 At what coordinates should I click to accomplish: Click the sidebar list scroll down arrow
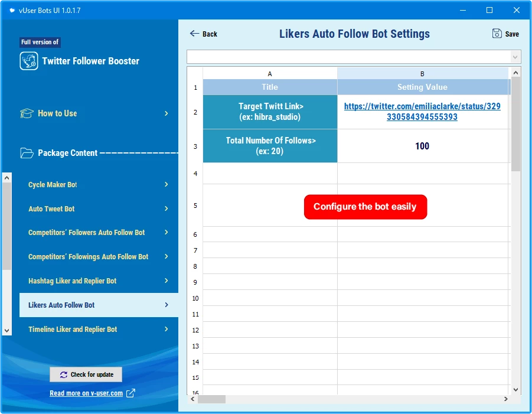coord(6,330)
